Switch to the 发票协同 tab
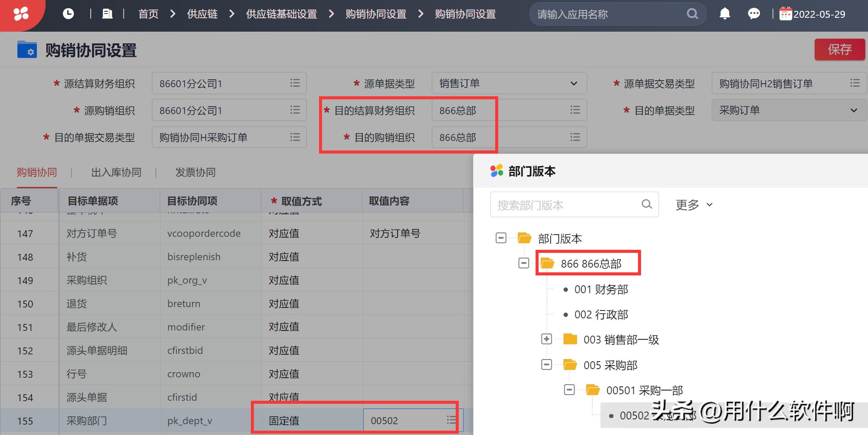 (x=195, y=172)
